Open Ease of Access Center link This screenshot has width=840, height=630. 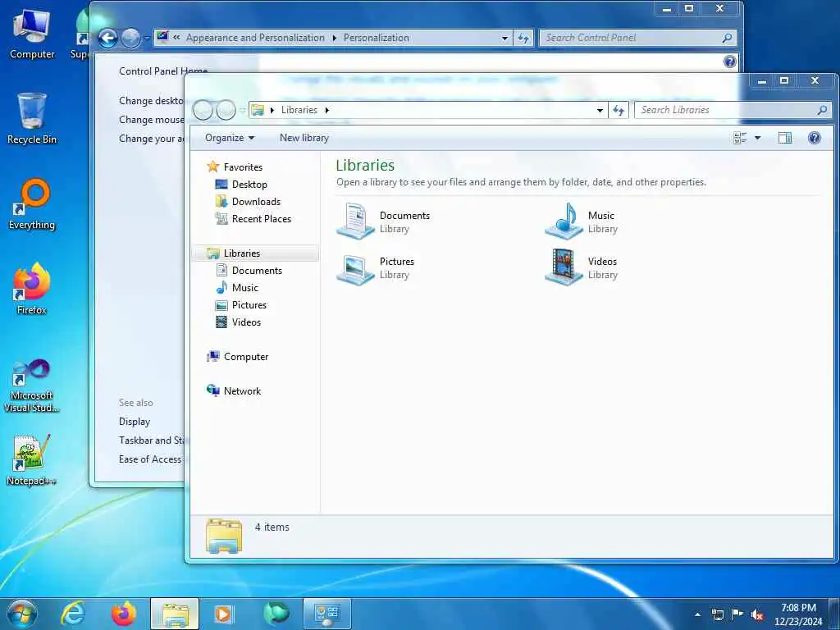click(152, 459)
